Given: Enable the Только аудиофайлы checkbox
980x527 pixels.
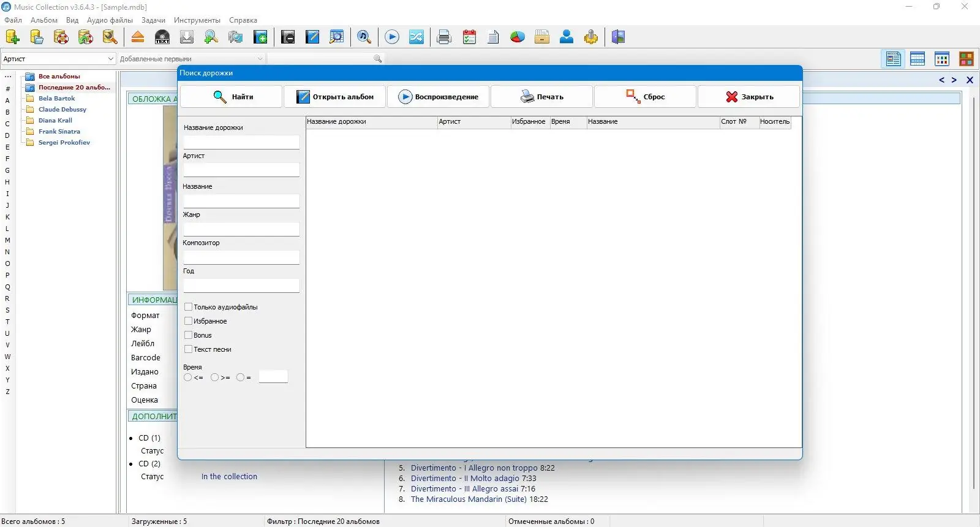Looking at the screenshot, I should pyautogui.click(x=189, y=307).
